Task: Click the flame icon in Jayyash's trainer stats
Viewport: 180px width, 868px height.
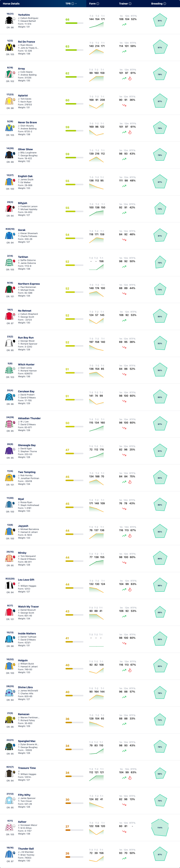Action: pyautogui.click(x=130, y=536)
